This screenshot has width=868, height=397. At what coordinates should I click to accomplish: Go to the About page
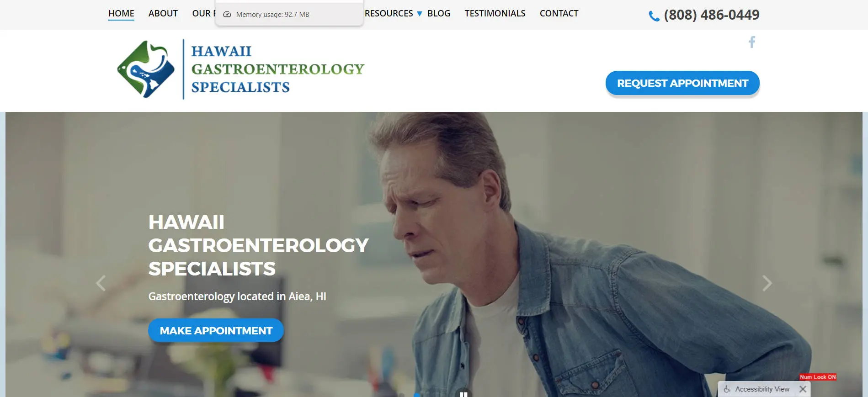[x=163, y=14]
